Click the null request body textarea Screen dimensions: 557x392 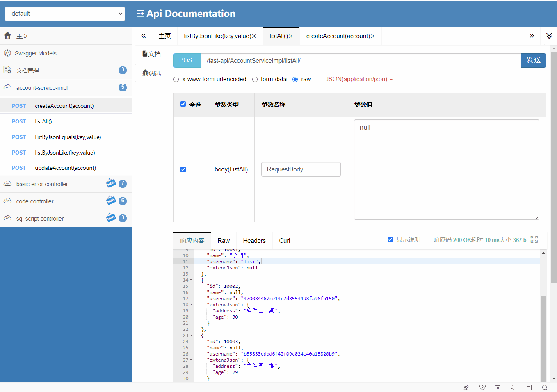point(447,169)
